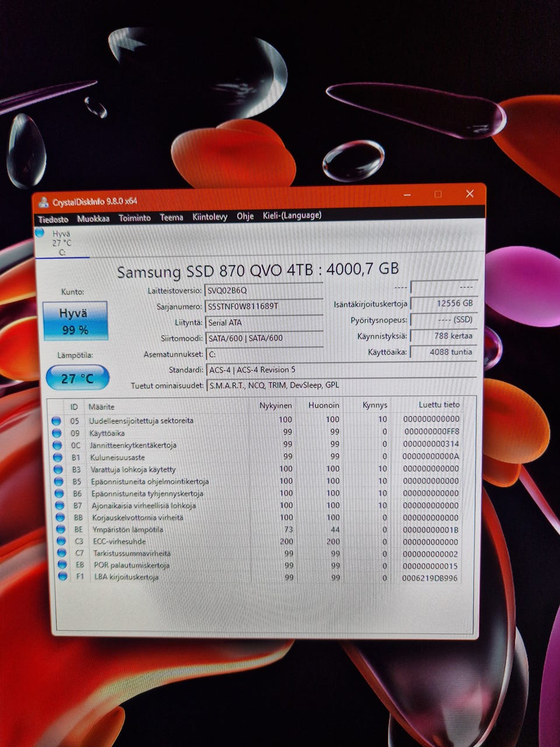The height and width of the screenshot is (747, 560).
Task: Click the Standardi field ACS-4 Revision 5
Action: (341, 369)
